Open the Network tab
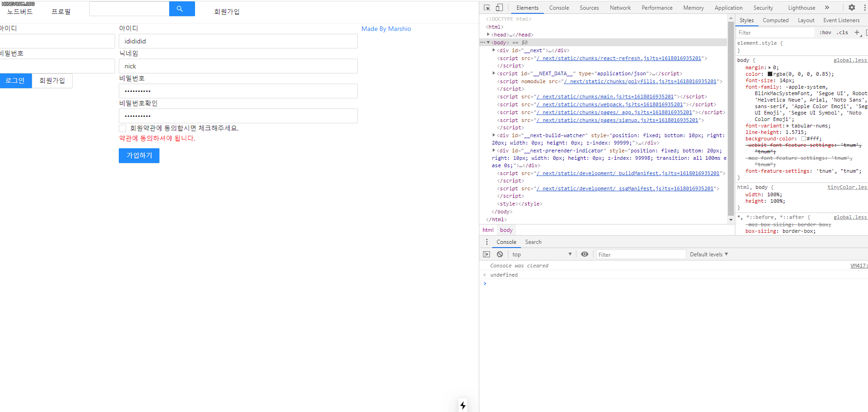Viewport: 868px width, 412px height. [620, 8]
